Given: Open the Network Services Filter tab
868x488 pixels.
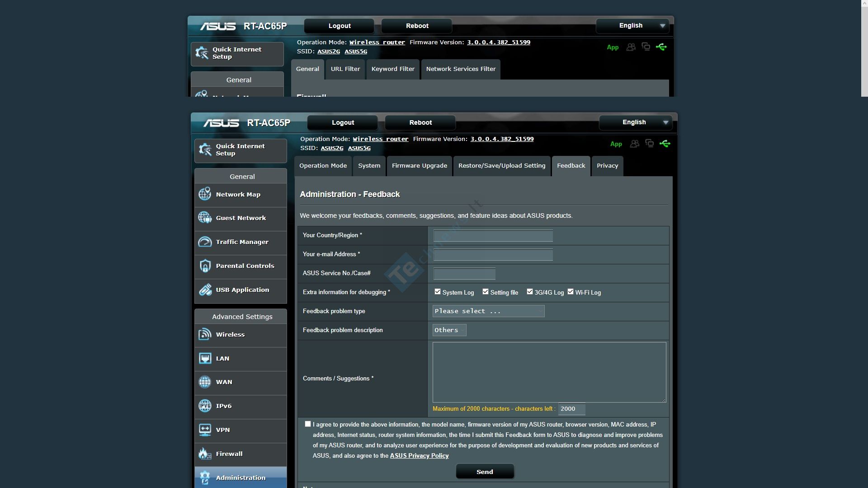Looking at the screenshot, I should [x=461, y=69].
